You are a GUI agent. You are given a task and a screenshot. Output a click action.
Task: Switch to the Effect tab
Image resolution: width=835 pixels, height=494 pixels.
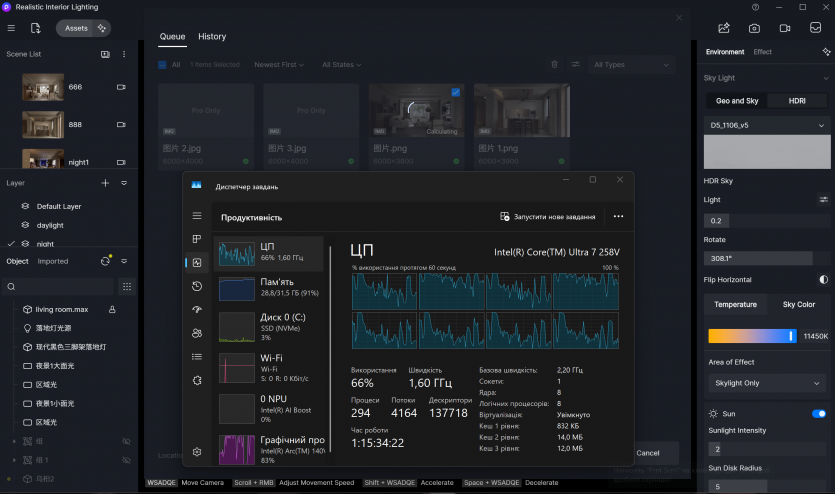pos(763,52)
